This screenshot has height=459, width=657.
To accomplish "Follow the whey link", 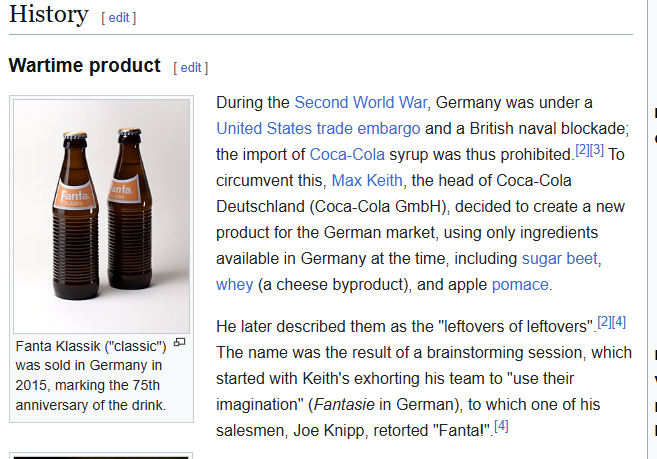I will point(235,285).
